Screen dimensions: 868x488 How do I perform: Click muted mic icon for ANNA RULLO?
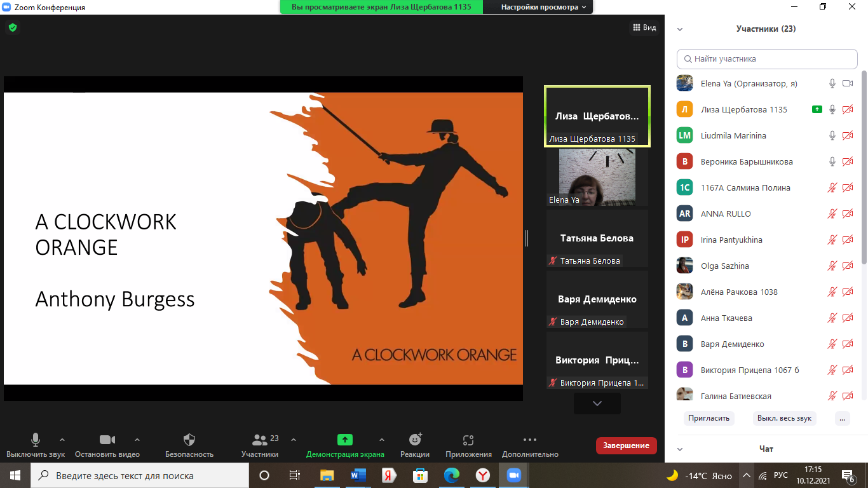pyautogui.click(x=832, y=213)
